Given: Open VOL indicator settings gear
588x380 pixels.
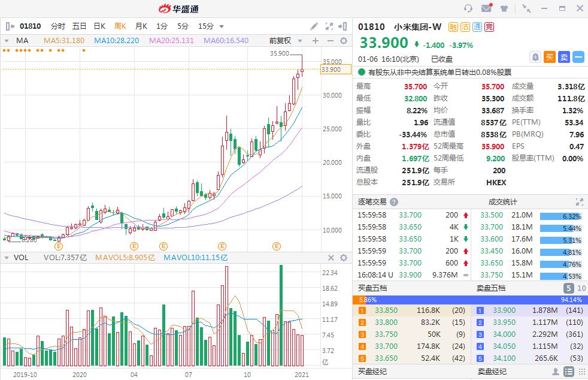Looking at the screenshot, I should tap(344, 258).
